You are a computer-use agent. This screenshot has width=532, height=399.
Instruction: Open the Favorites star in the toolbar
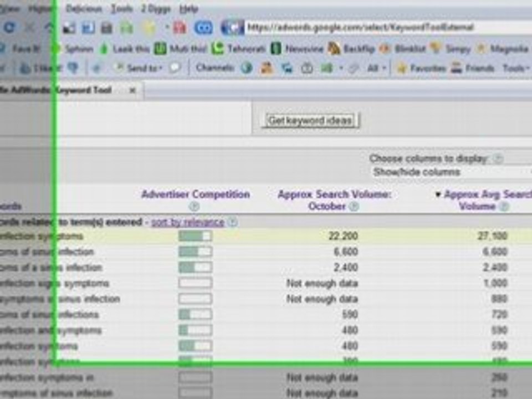[x=421, y=68]
